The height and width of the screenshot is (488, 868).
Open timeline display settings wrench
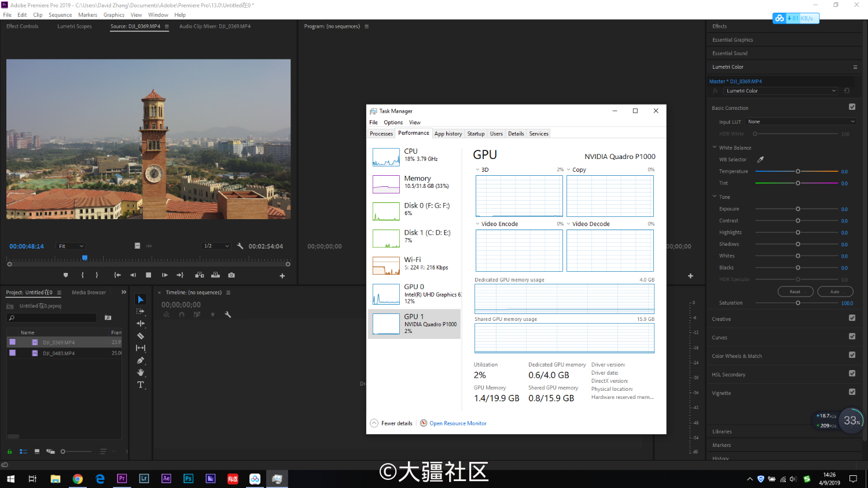228,315
